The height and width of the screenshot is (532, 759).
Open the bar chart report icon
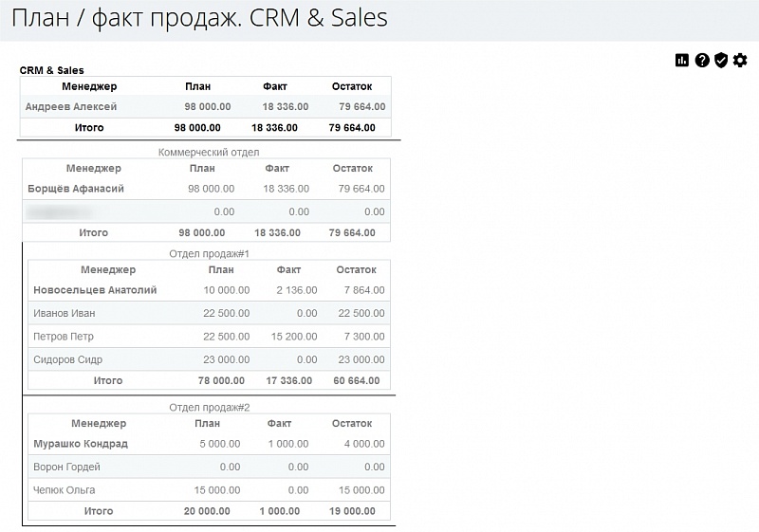(x=682, y=61)
